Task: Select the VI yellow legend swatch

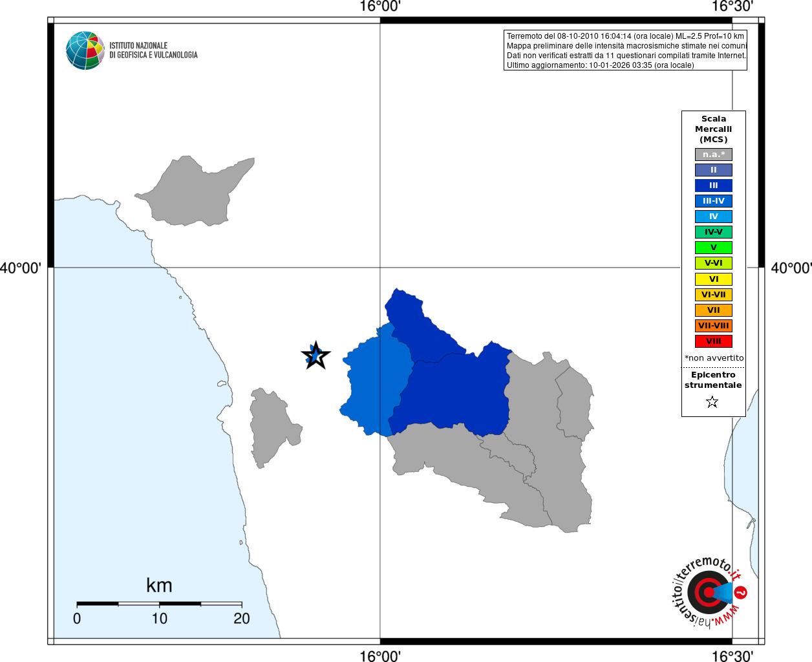Action: (x=714, y=279)
